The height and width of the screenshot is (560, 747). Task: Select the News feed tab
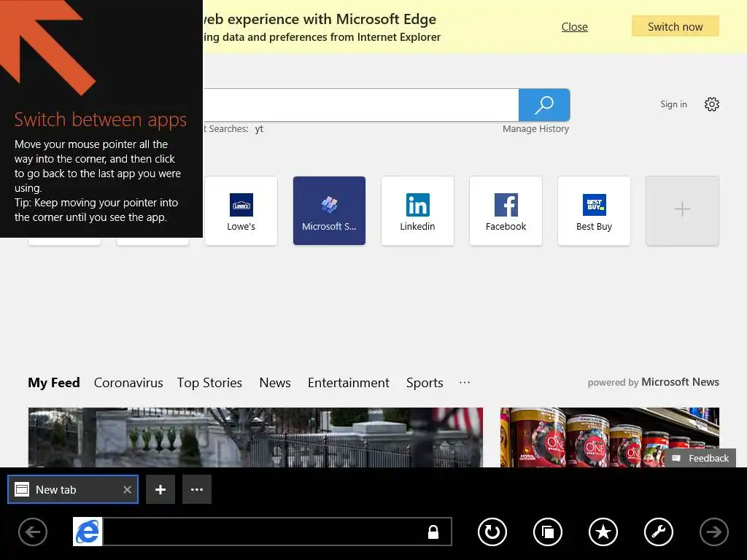[x=275, y=383]
